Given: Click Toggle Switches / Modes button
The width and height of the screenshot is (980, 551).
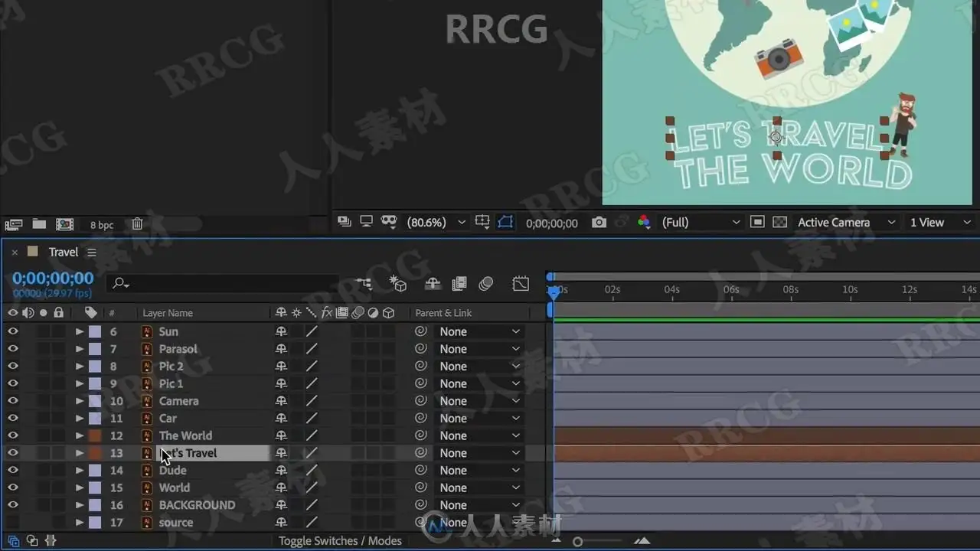Looking at the screenshot, I should click(x=340, y=541).
